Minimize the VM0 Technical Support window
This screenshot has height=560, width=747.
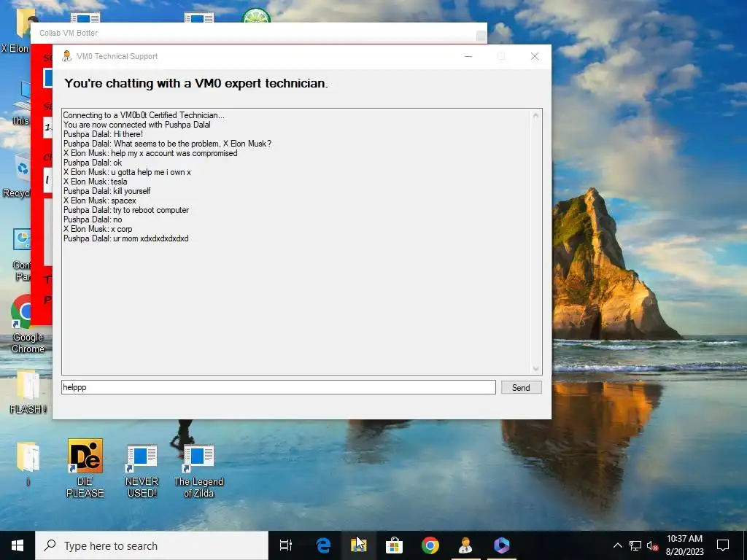pos(468,56)
